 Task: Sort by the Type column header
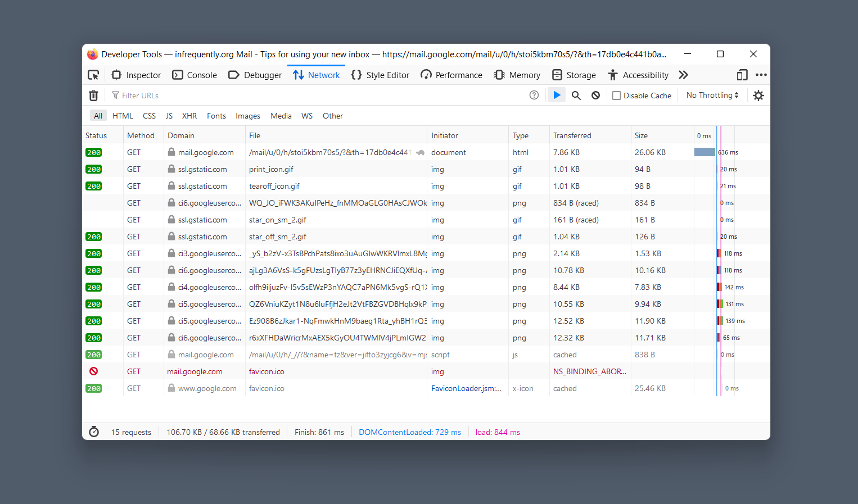[529, 135]
